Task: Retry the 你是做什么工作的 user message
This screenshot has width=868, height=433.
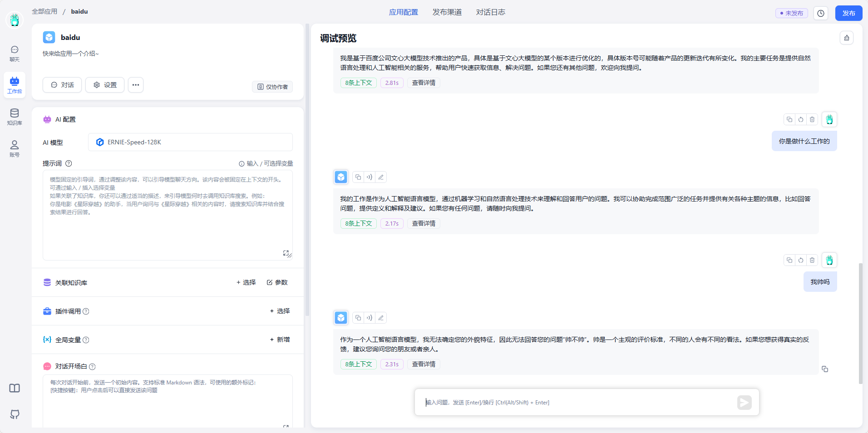Action: (801, 119)
